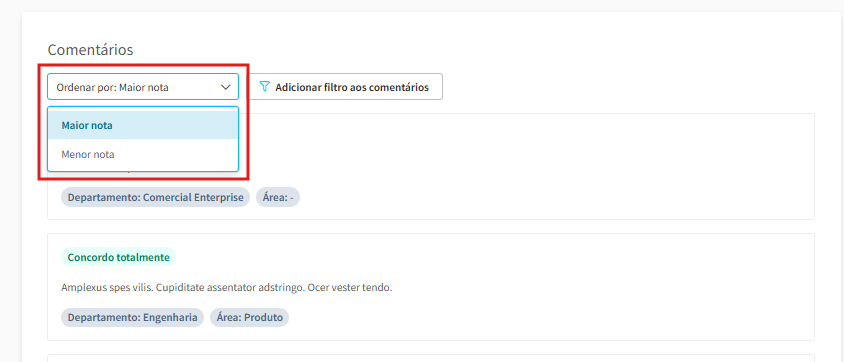Click the Cupiditate assentator adstringo sentence

tap(231, 287)
